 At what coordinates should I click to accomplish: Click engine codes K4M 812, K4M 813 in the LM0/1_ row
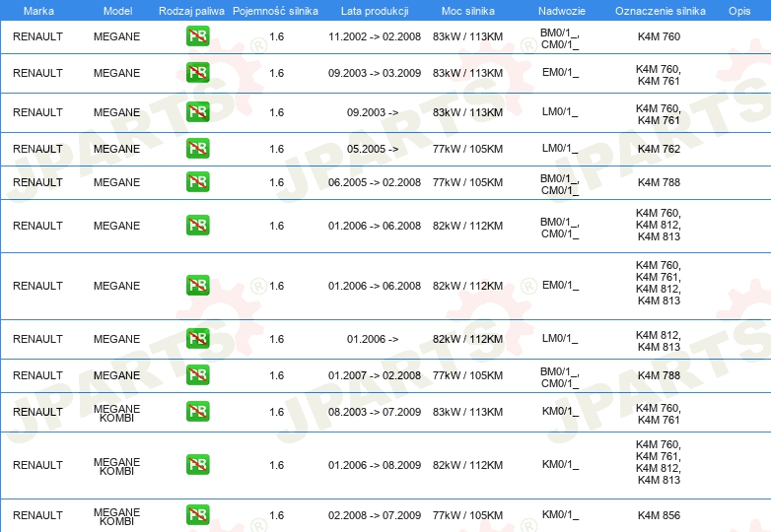pos(659,341)
